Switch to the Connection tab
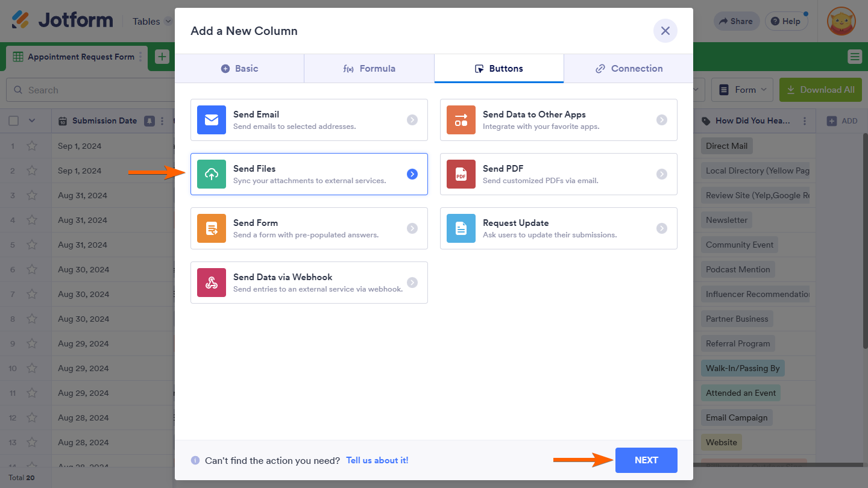The width and height of the screenshot is (868, 488). pos(628,69)
